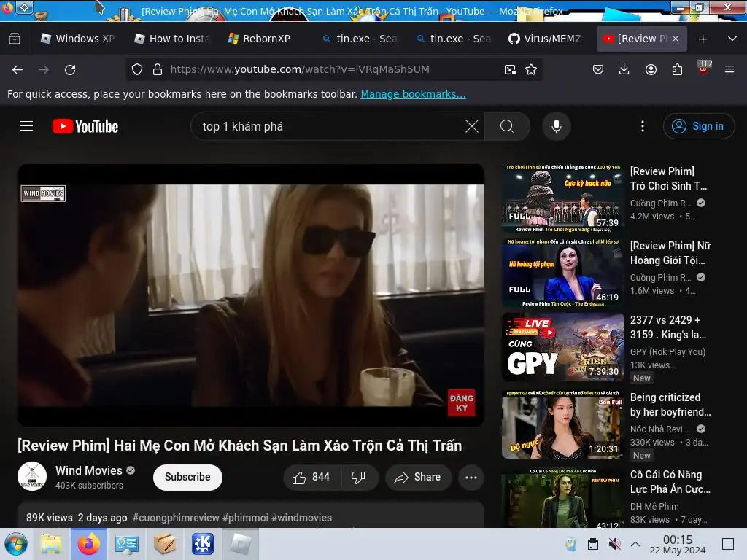Save page to Pocket icon
Viewport: 747px width, 560px height.
click(x=598, y=69)
